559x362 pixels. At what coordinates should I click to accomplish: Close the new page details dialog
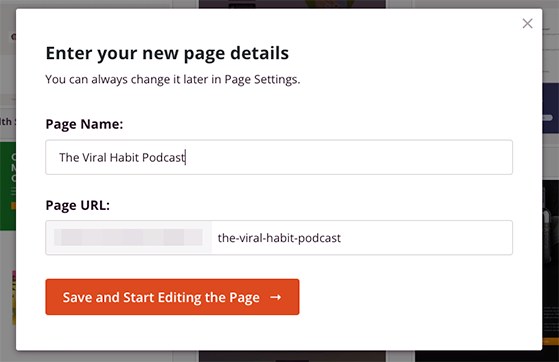(x=527, y=24)
